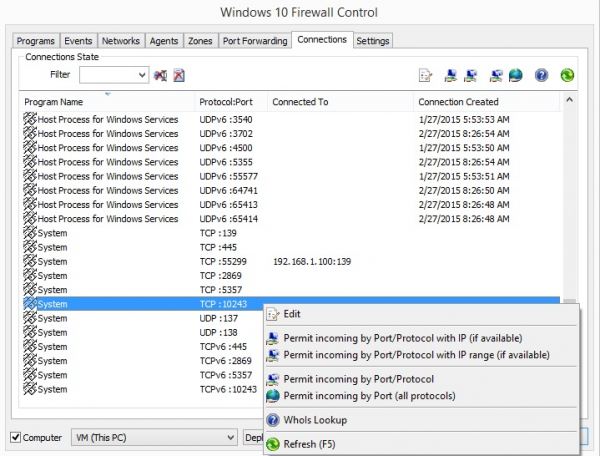
Task: Click the red X delete icon near Filter
Action: pyautogui.click(x=179, y=75)
